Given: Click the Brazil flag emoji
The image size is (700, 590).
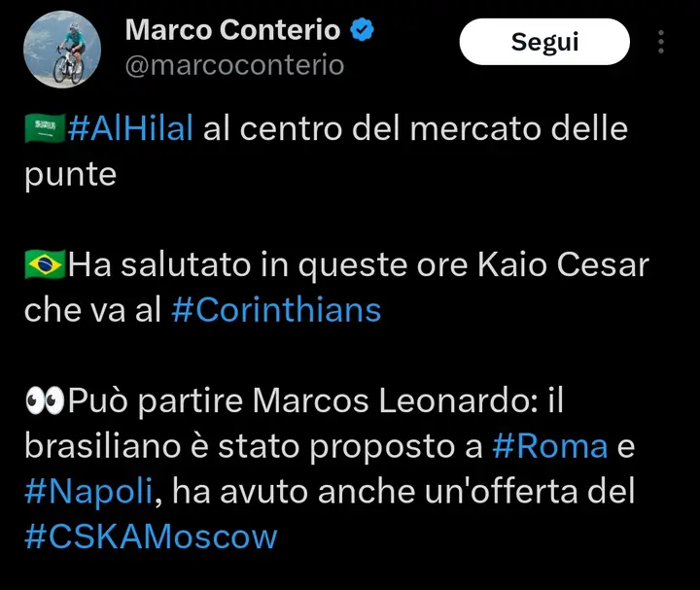Looking at the screenshot, I should (45, 264).
